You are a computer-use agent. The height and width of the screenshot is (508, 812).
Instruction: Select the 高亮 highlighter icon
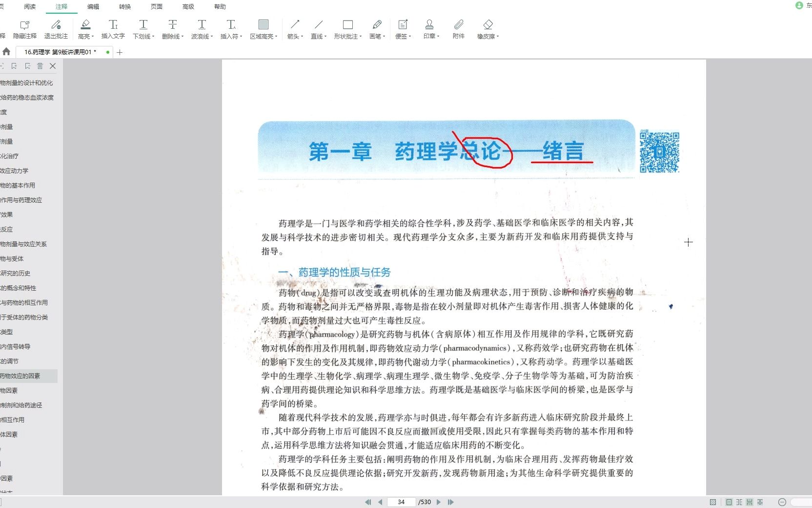coord(85,25)
